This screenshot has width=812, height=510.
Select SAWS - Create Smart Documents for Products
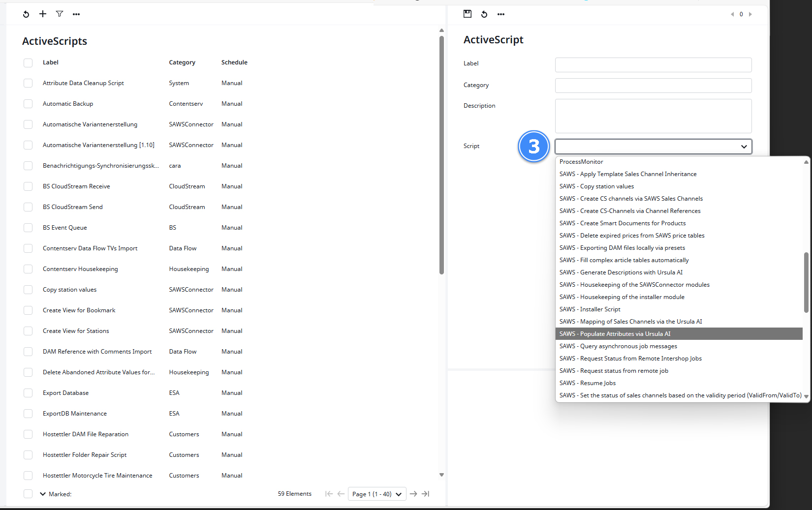coord(679,223)
